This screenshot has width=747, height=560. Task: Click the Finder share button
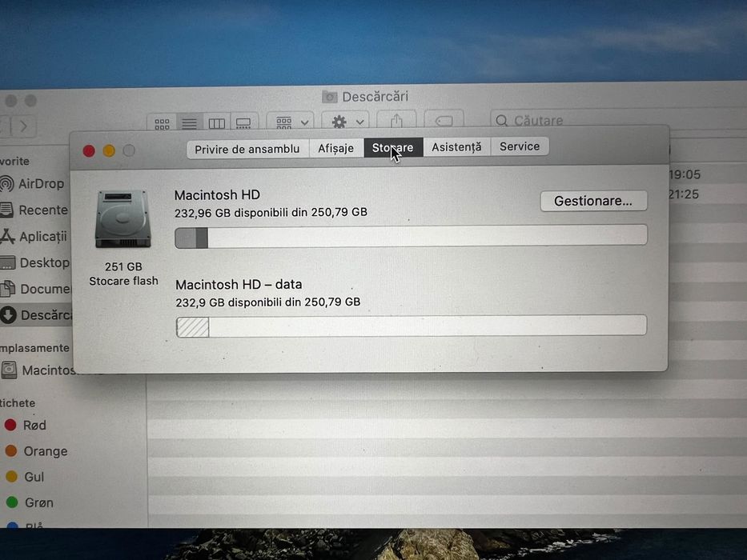pos(396,121)
